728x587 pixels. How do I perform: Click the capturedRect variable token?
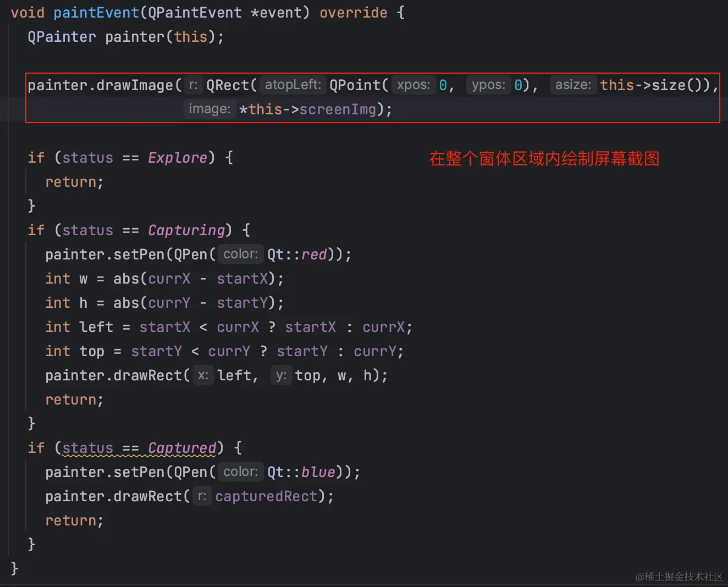pyautogui.click(x=267, y=496)
